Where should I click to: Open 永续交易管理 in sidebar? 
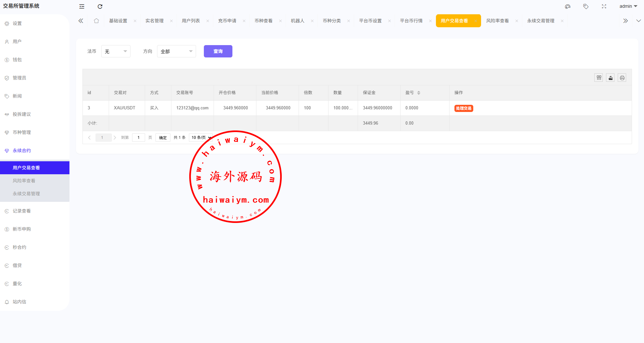pyautogui.click(x=26, y=194)
